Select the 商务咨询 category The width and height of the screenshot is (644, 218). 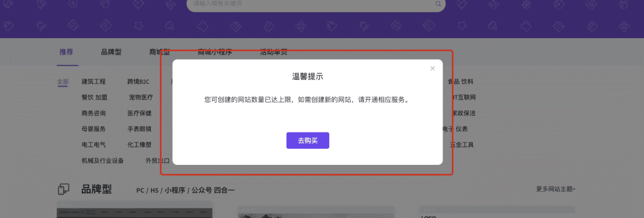[x=94, y=113]
